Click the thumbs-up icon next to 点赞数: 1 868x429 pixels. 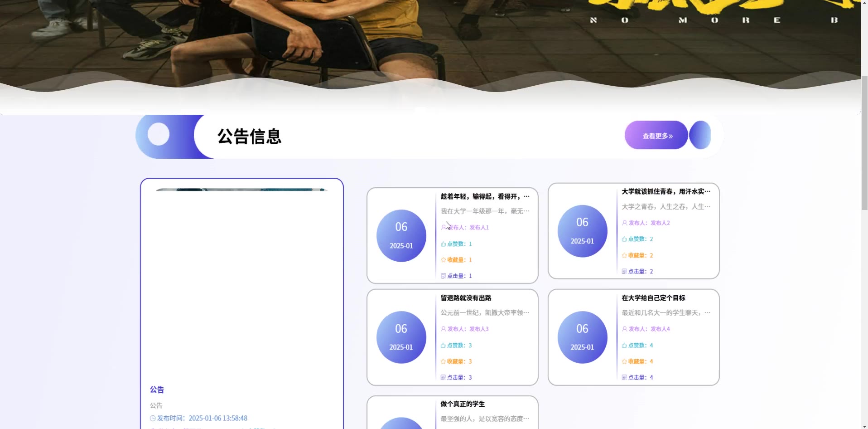(444, 244)
